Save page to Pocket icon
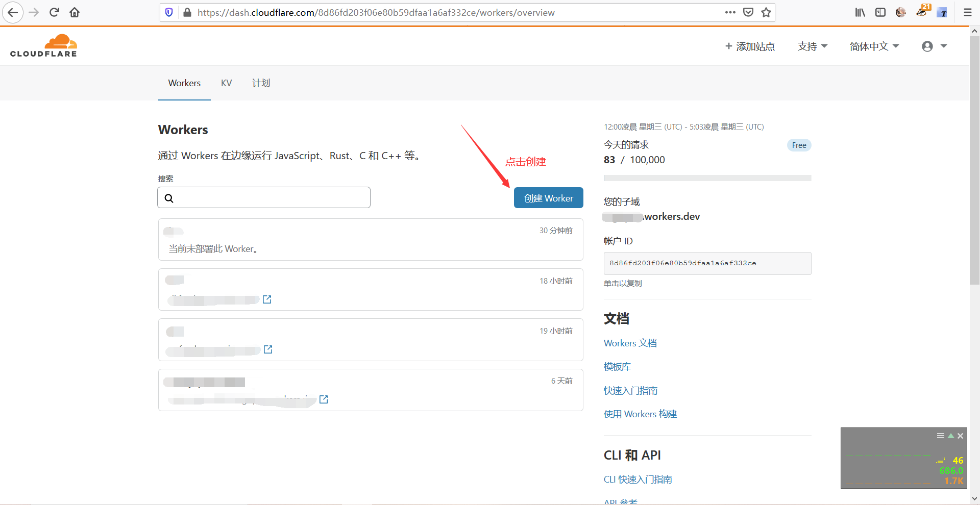980x505 pixels. [748, 12]
